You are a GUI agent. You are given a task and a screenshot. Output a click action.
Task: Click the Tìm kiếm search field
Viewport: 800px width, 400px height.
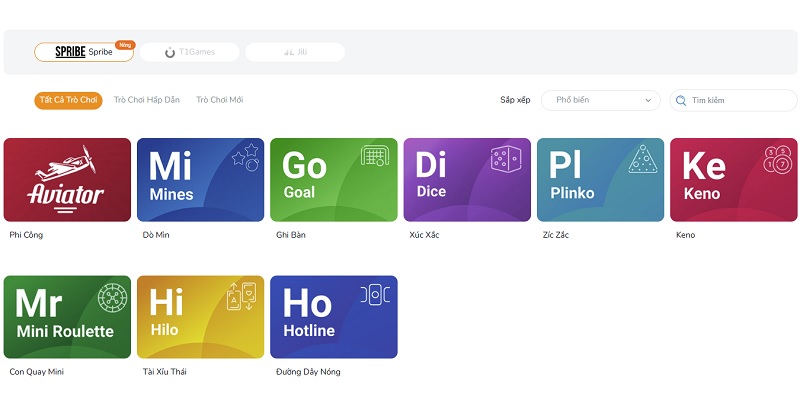(733, 101)
